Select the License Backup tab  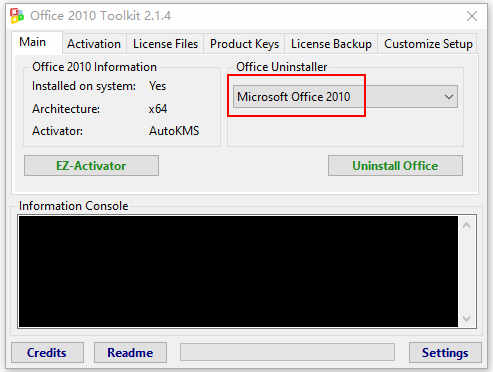[331, 44]
